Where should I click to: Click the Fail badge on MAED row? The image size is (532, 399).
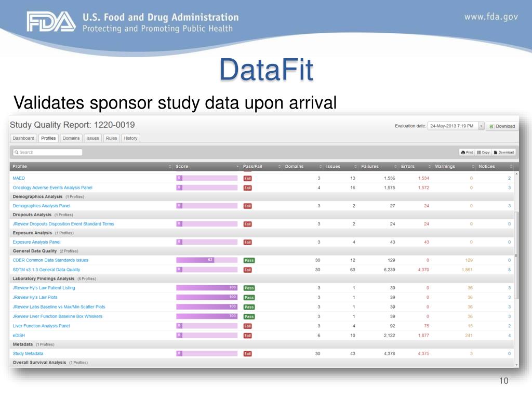coord(248,179)
